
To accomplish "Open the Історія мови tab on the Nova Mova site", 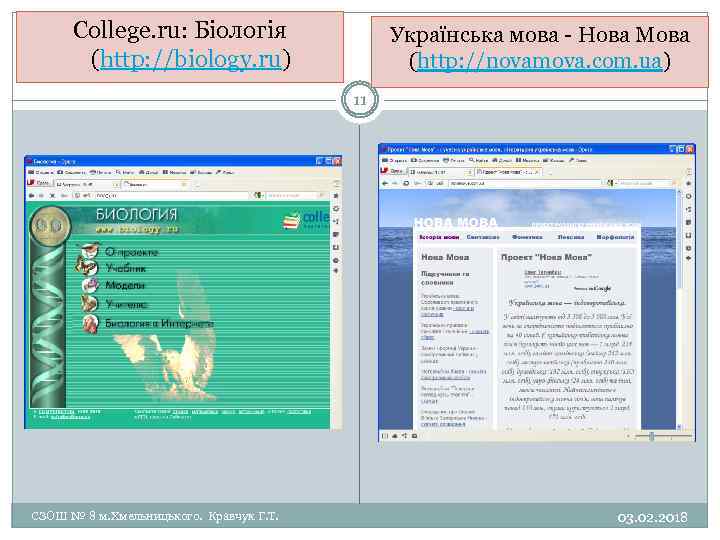I will pyautogui.click(x=439, y=237).
